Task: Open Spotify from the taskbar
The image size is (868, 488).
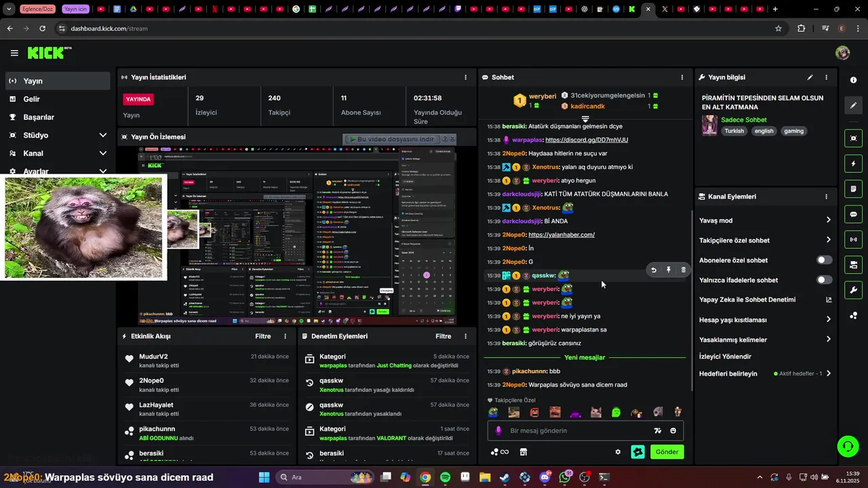Action: tap(445, 477)
